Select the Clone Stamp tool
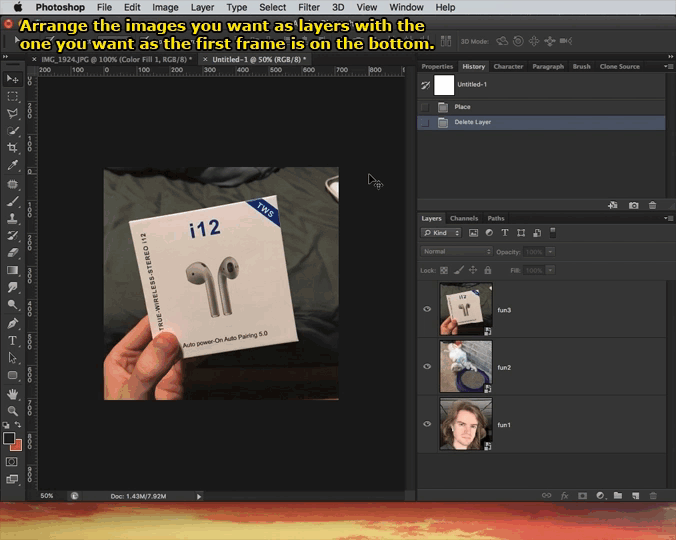676x540 pixels. pyautogui.click(x=12, y=218)
